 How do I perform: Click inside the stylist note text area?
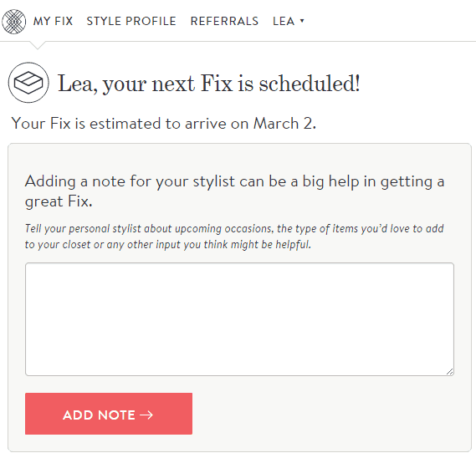click(239, 319)
